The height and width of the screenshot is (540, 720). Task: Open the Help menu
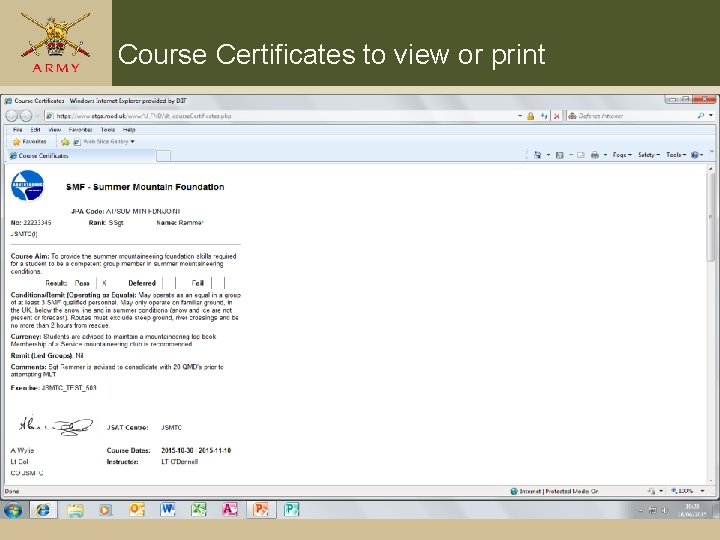129,130
